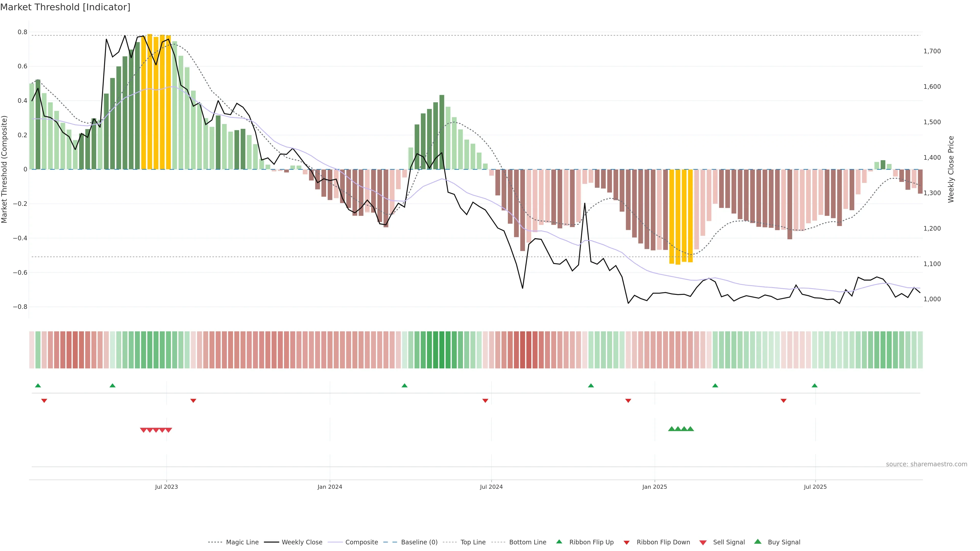
Task: Click the Sell Signal legend triangle icon
Action: 703,542
